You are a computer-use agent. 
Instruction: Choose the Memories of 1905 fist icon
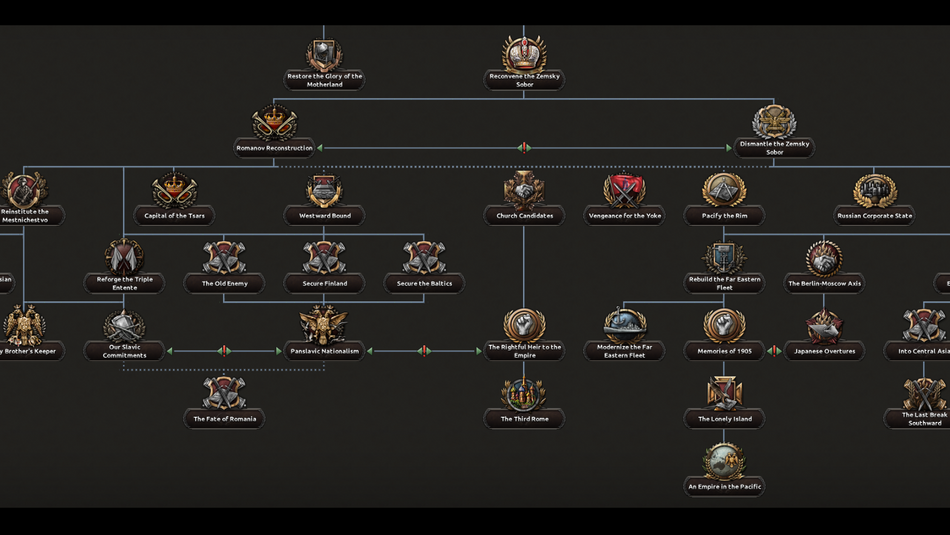724,325
